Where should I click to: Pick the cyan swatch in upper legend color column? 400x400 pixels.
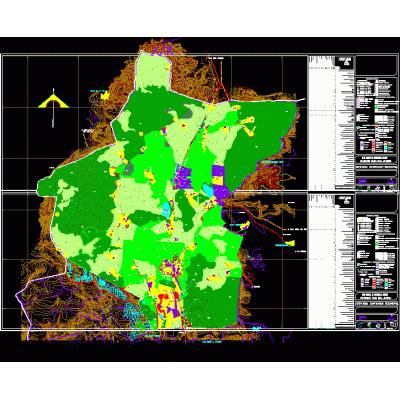tap(386, 147)
